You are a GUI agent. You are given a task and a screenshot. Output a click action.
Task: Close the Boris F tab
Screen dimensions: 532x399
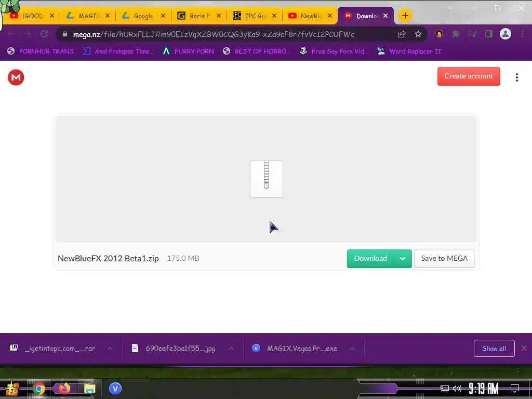pos(219,16)
